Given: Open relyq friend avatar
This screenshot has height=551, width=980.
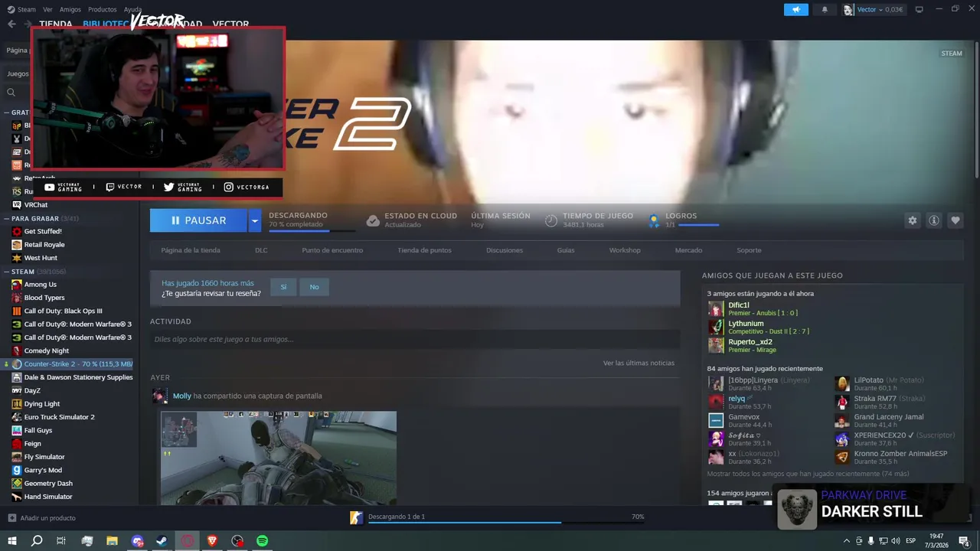Looking at the screenshot, I should [x=716, y=402].
